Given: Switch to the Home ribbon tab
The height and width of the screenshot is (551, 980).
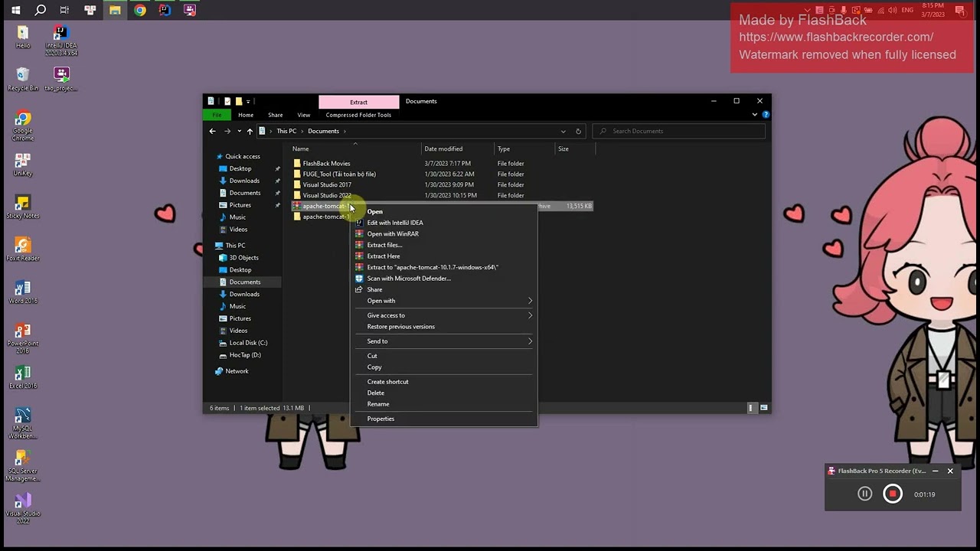Looking at the screenshot, I should point(246,115).
